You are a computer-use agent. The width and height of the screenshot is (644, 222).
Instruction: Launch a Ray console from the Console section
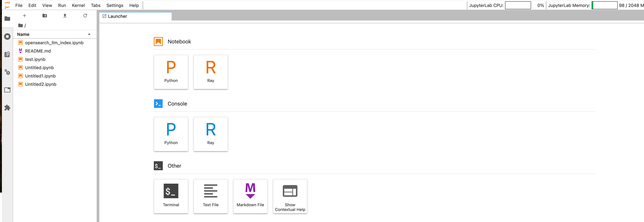(210, 134)
